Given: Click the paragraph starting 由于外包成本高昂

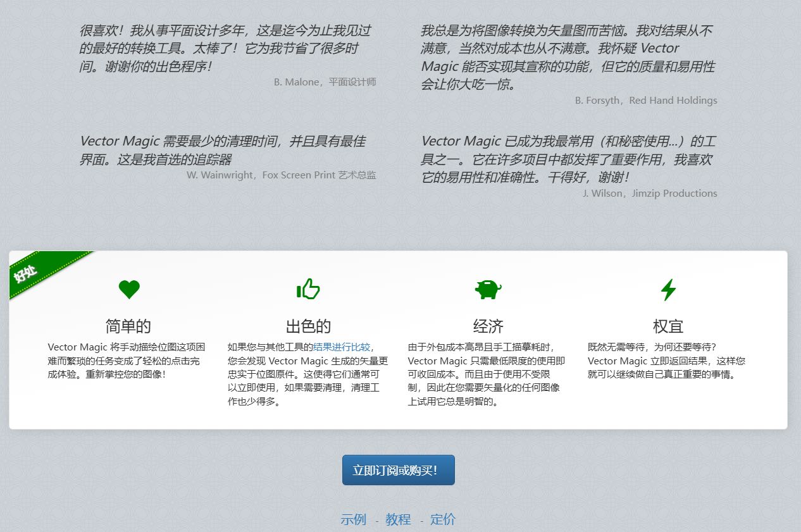Looking at the screenshot, I should click(487, 374).
